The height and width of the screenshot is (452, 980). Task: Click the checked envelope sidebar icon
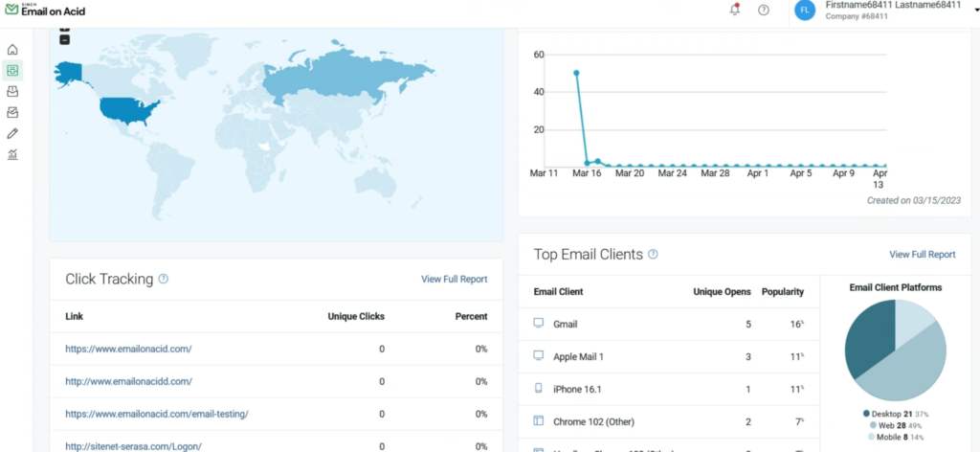(12, 113)
